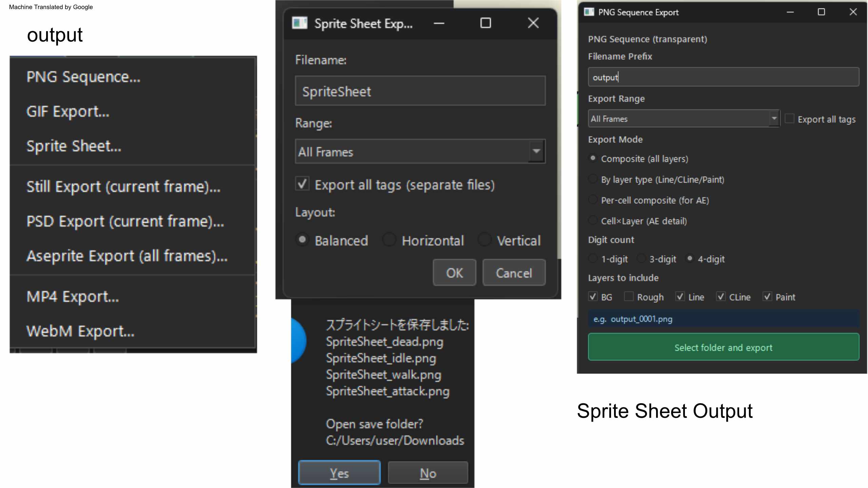Screen dimensions: 868x488
Task: Select Per-cell composite (for AE) mode
Action: 593,200
